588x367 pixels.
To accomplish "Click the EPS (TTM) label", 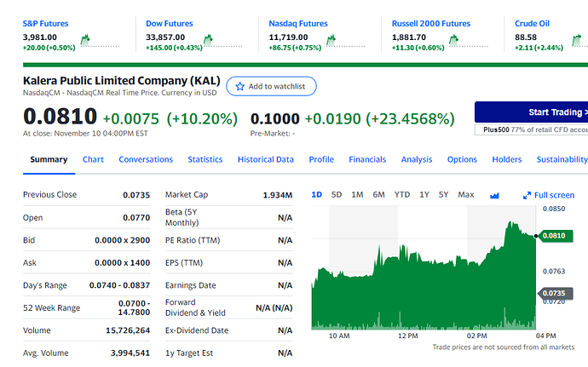I will [184, 263].
